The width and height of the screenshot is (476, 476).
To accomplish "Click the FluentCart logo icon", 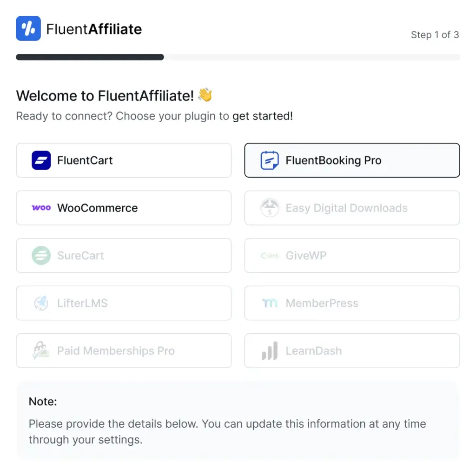I will point(41,160).
